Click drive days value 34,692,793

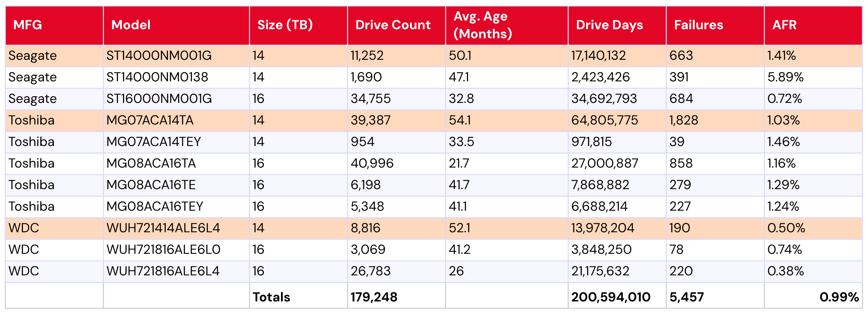604,99
